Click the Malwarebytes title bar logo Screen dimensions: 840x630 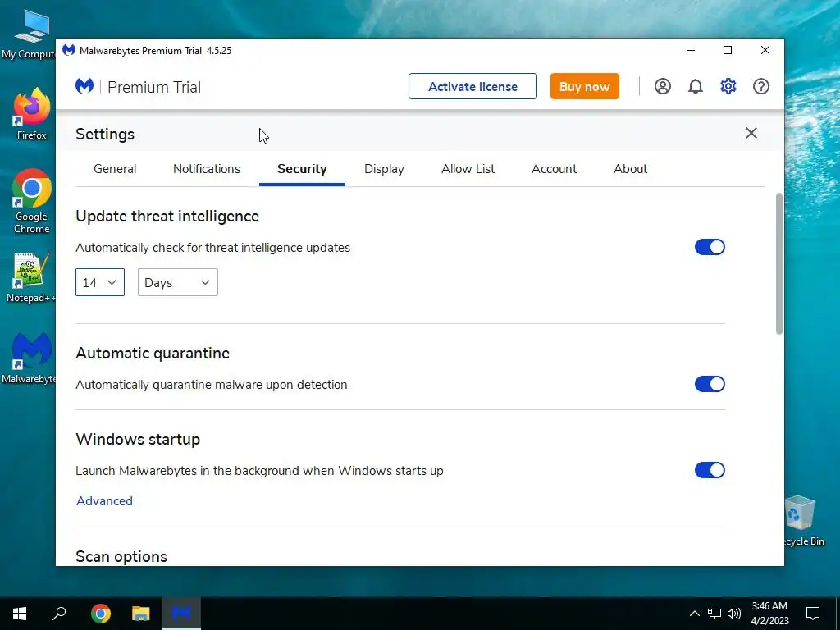click(69, 50)
